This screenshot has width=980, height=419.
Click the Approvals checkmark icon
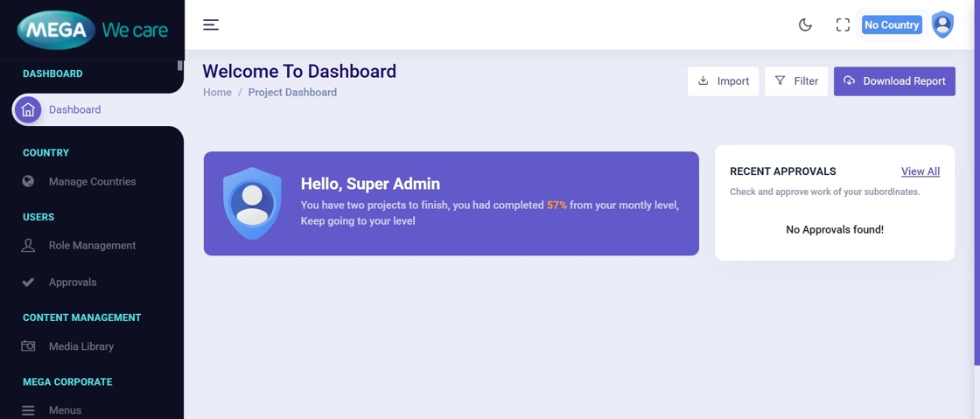(x=28, y=283)
